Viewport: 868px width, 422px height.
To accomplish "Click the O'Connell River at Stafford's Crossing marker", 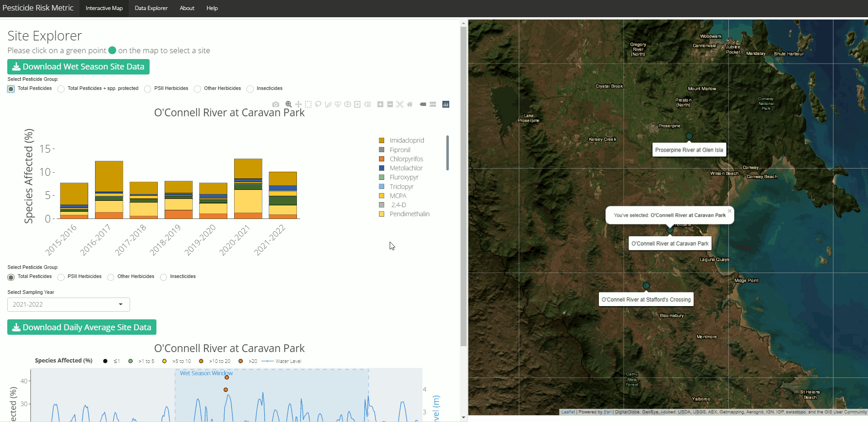I will 646,286.
